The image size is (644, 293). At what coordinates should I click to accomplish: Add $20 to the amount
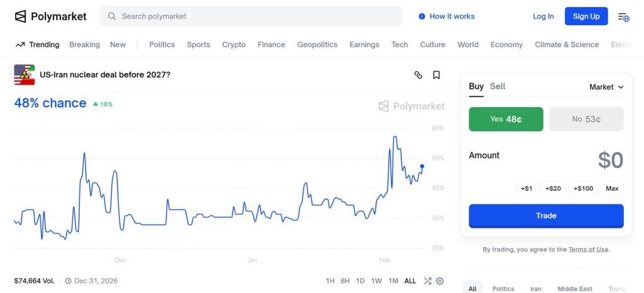tap(553, 188)
